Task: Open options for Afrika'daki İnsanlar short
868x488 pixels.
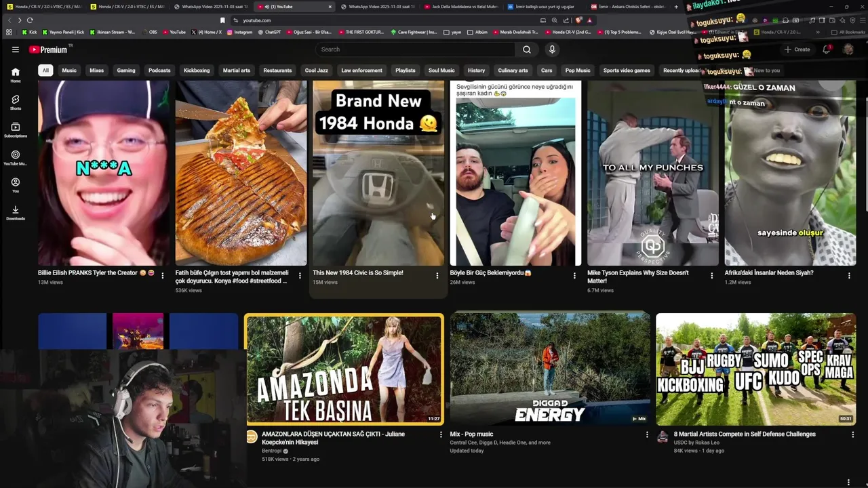Action: [849, 276]
